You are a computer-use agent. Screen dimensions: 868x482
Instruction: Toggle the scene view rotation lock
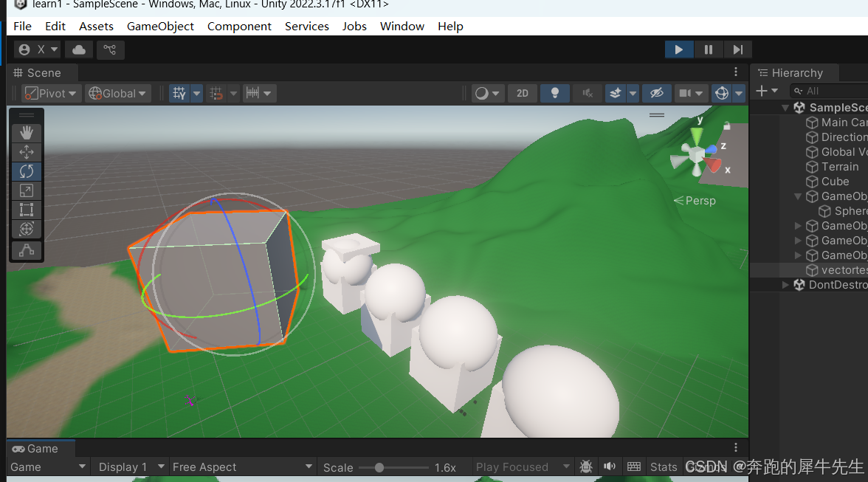click(727, 125)
